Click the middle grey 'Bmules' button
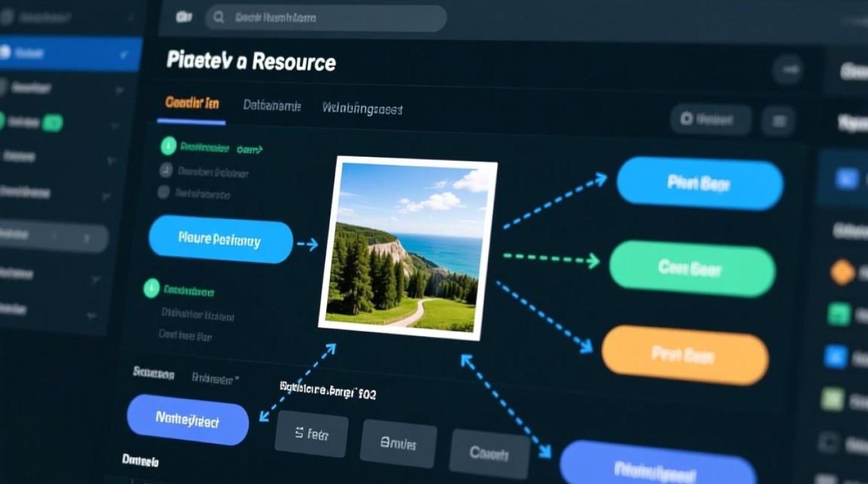Image resolution: width=868 pixels, height=484 pixels. 398,444
